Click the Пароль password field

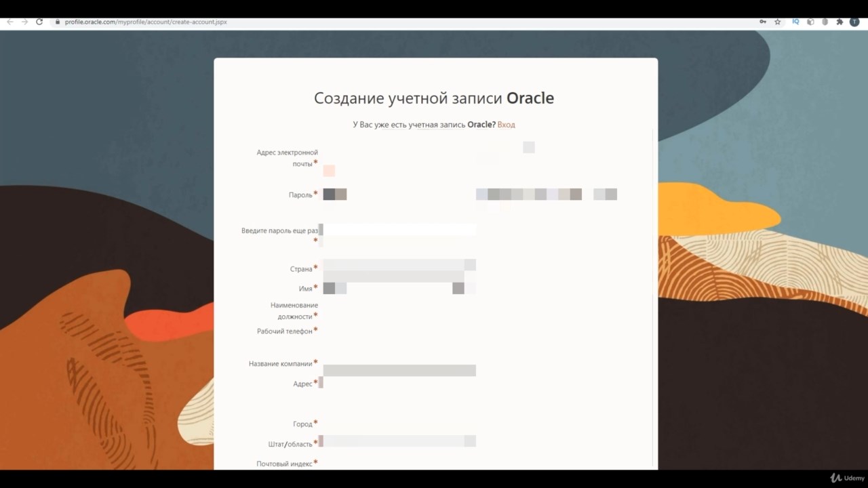click(x=399, y=195)
